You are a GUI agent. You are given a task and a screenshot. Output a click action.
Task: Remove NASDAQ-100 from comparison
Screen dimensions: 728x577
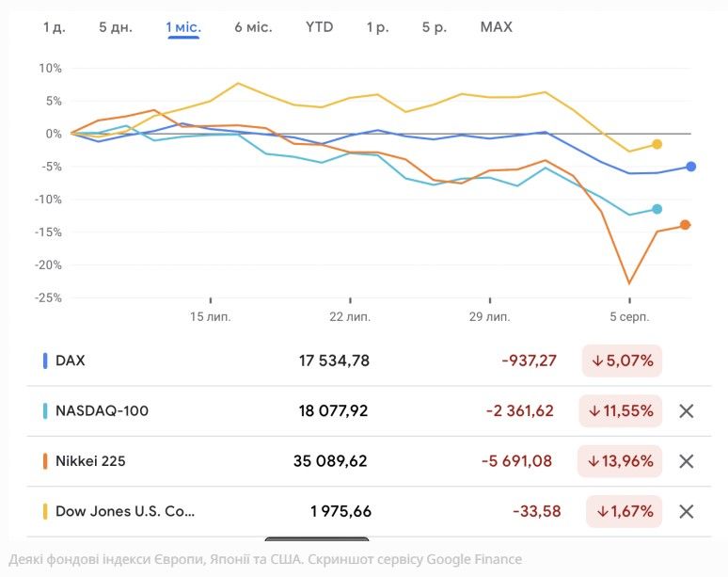687,411
